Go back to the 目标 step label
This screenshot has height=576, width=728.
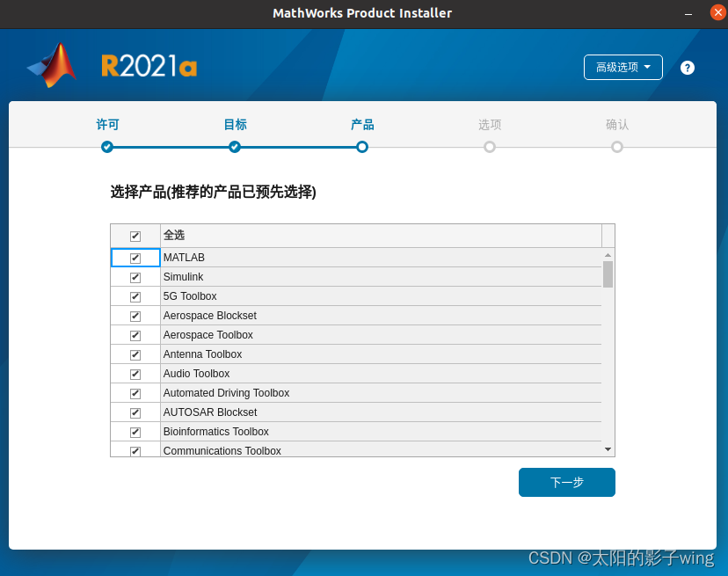235,125
